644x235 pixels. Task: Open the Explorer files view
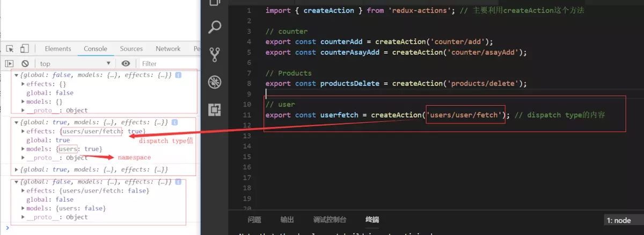click(x=215, y=3)
